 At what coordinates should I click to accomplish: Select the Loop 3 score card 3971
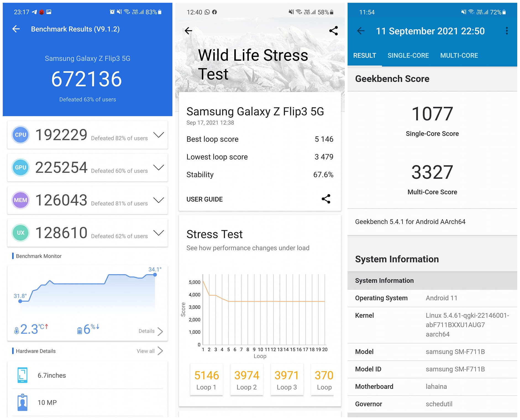(287, 380)
